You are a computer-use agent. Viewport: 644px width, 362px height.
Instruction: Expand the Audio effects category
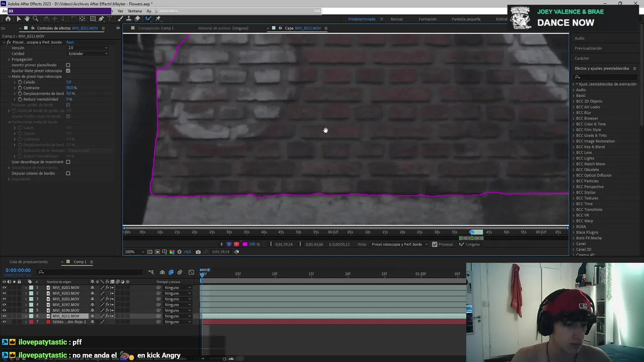[574, 90]
